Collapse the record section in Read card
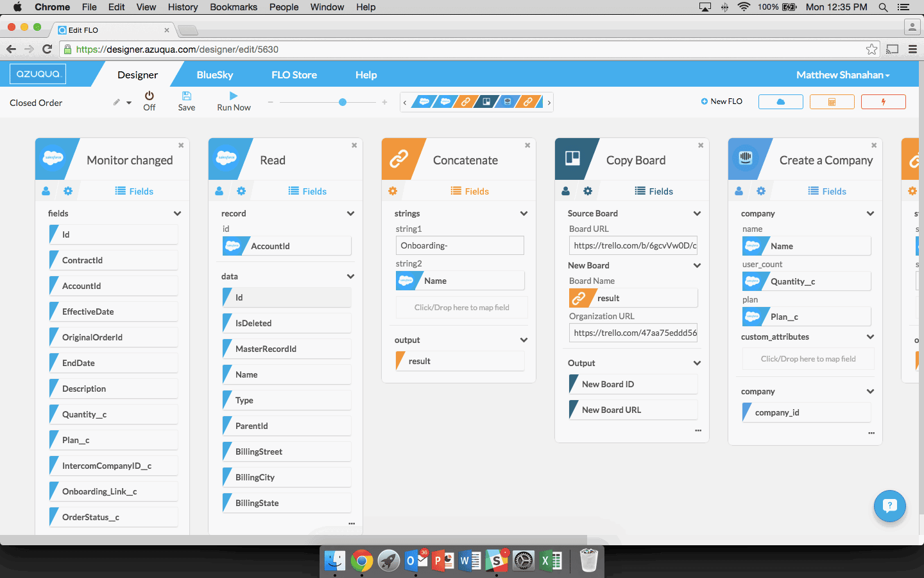The width and height of the screenshot is (924, 578). pos(350,213)
